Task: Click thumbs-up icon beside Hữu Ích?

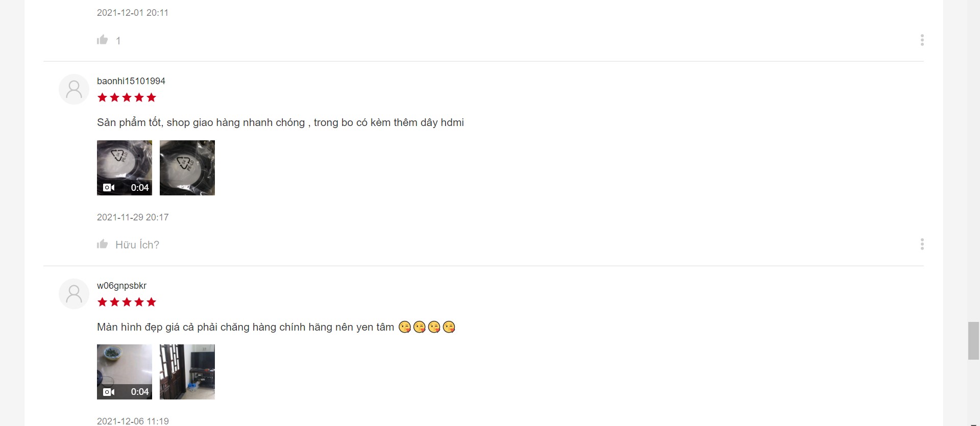Action: (x=103, y=244)
